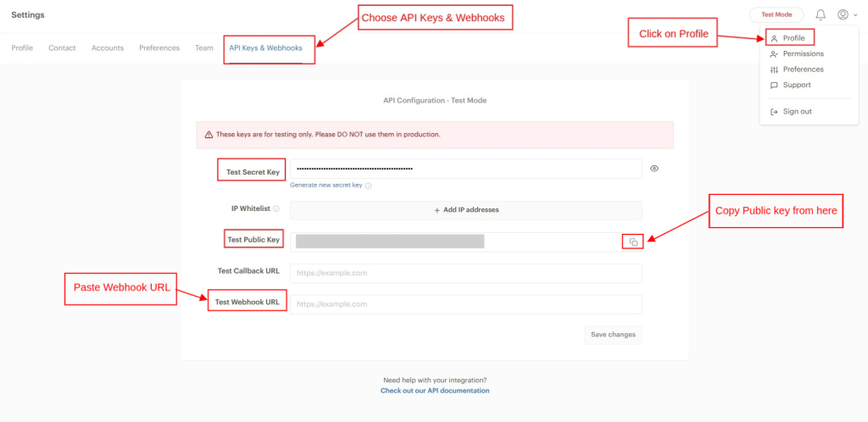Toggle the Test Mode pill button
The height and width of the screenshot is (422, 868).
coord(776,15)
